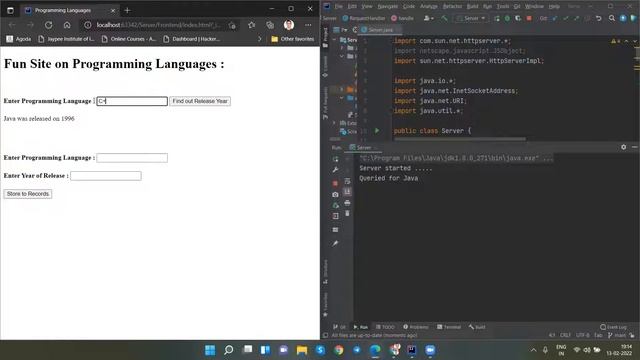Run with coverage icon in toolbar
640x360 pixels.
[x=518, y=18]
